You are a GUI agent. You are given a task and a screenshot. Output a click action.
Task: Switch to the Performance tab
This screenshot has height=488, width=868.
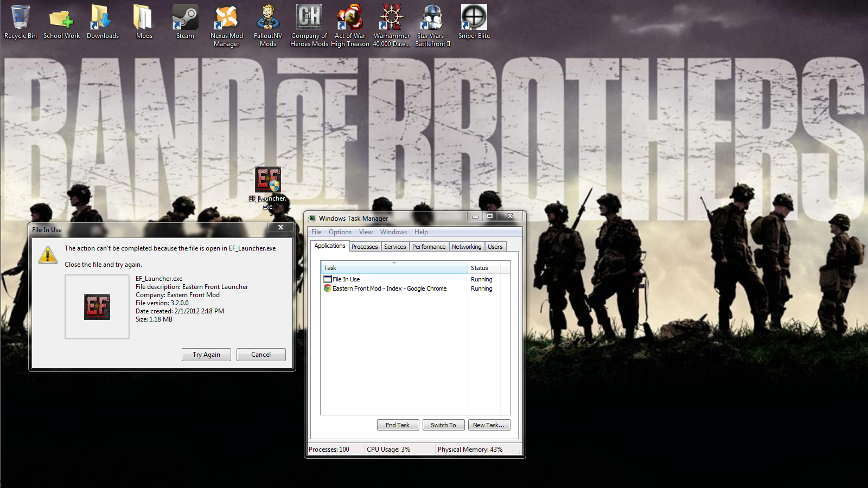point(429,247)
